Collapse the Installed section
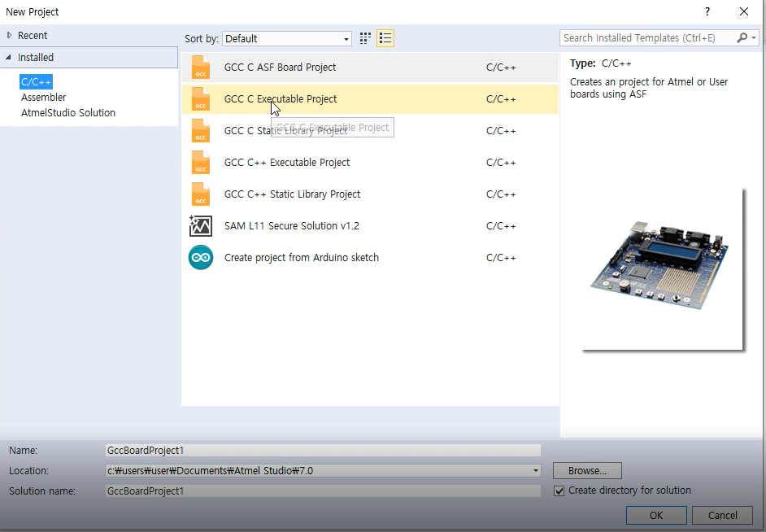 point(8,58)
